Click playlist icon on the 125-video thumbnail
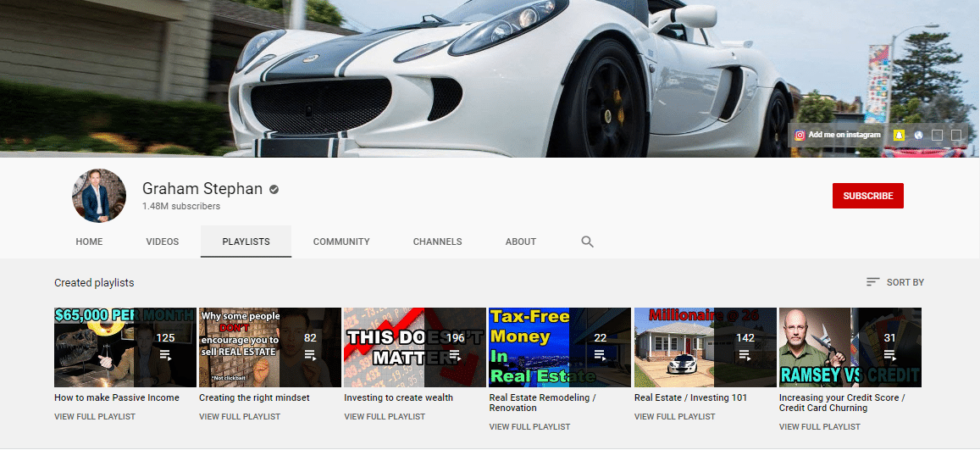The image size is (980, 450). click(x=165, y=355)
